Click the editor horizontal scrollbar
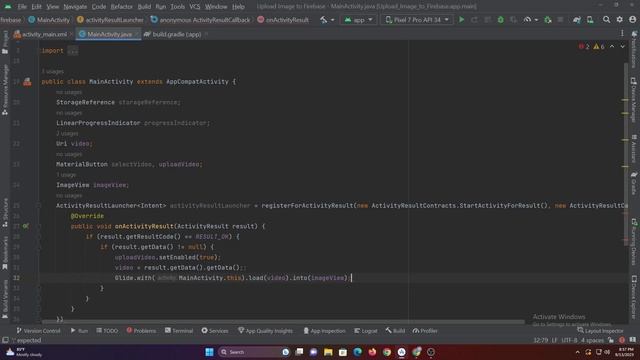Image resolution: width=640 pixels, height=360 pixels. [x=282, y=322]
